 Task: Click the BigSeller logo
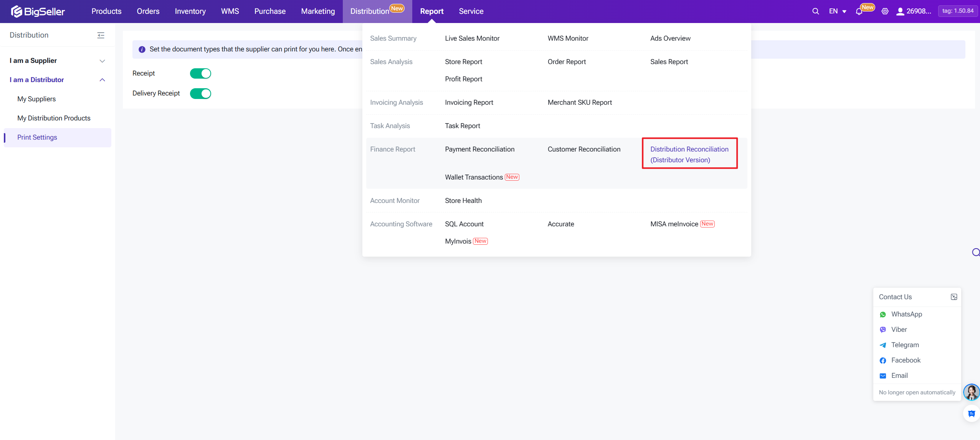tap(38, 12)
